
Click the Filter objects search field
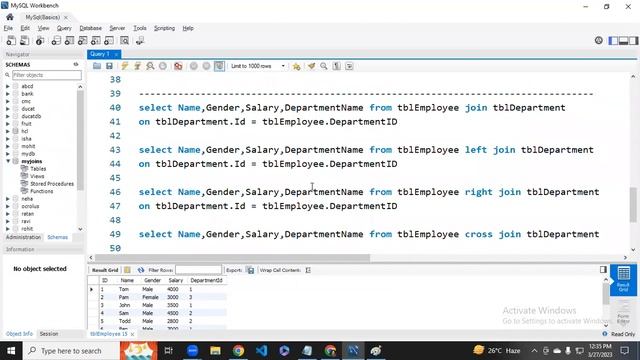click(x=47, y=75)
